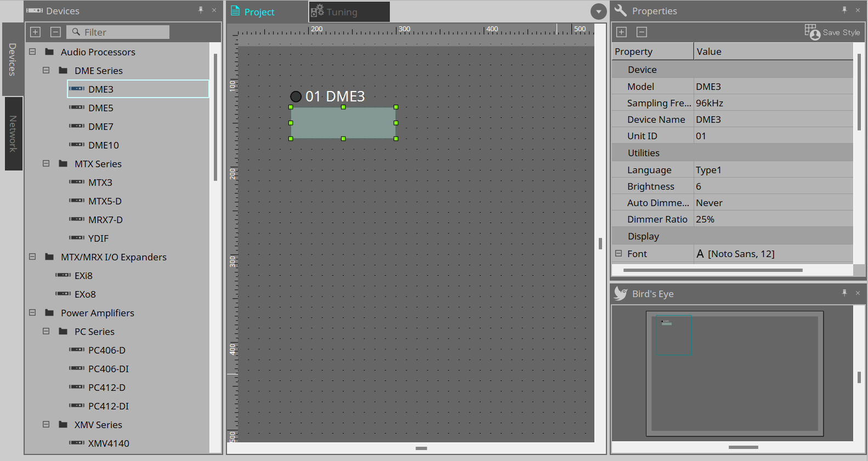Pin the Devices panel
Screen dimensions: 868x461
201,10
